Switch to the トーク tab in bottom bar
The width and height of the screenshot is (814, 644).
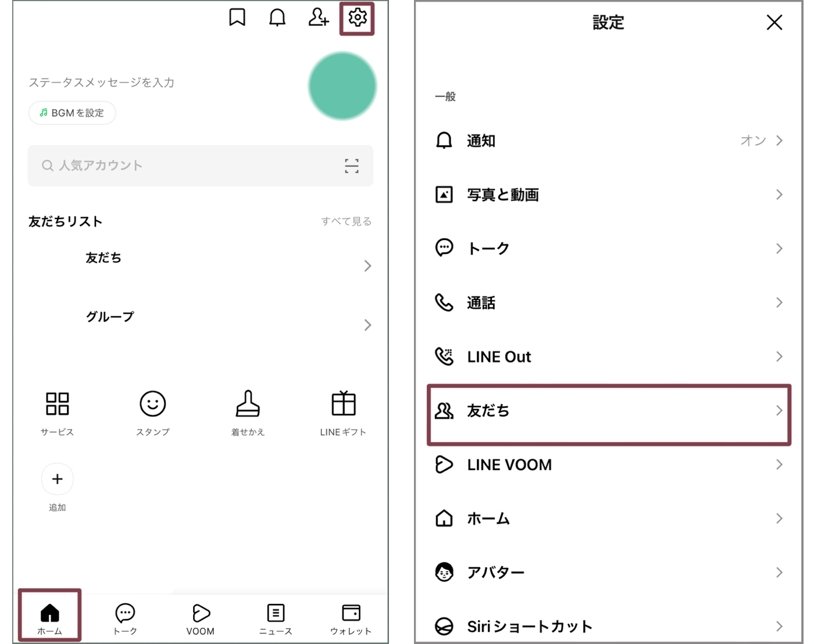coord(125,618)
